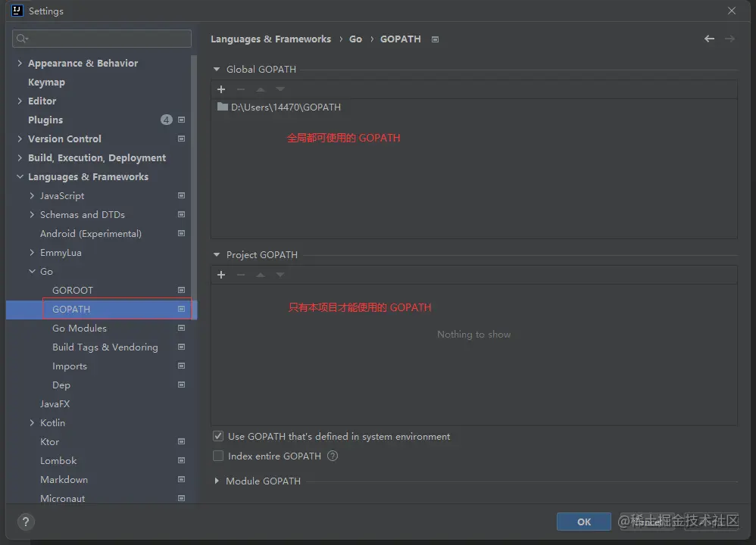
Task: Collapse the Global GOPATH section
Action: click(x=217, y=70)
